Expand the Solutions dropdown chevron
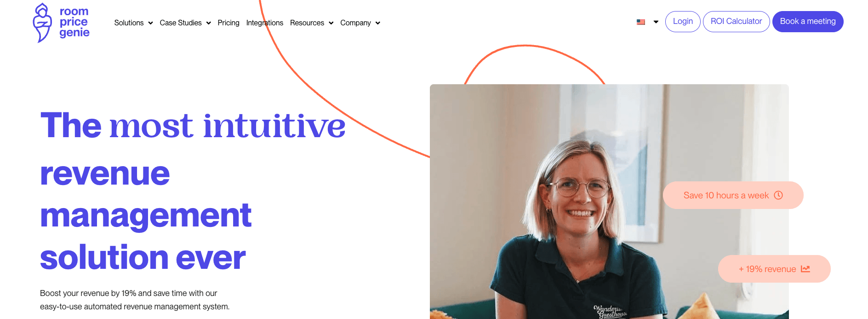Screen dimensions: 868x319 pos(150,23)
